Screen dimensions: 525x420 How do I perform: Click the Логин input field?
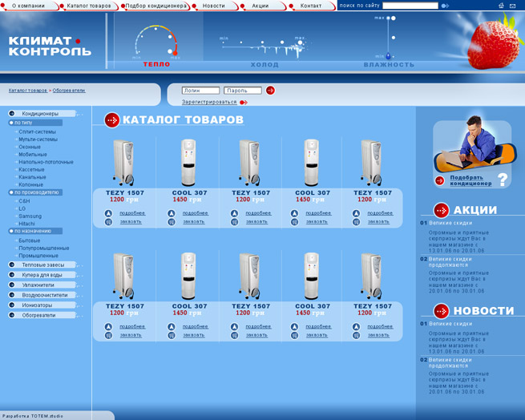pyautogui.click(x=200, y=91)
